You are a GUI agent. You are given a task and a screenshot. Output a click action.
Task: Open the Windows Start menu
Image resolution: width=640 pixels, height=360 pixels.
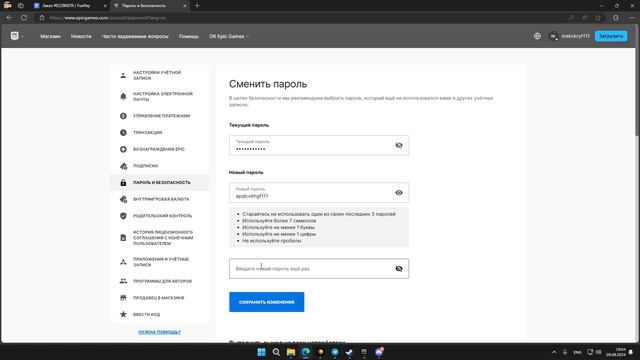click(x=261, y=352)
